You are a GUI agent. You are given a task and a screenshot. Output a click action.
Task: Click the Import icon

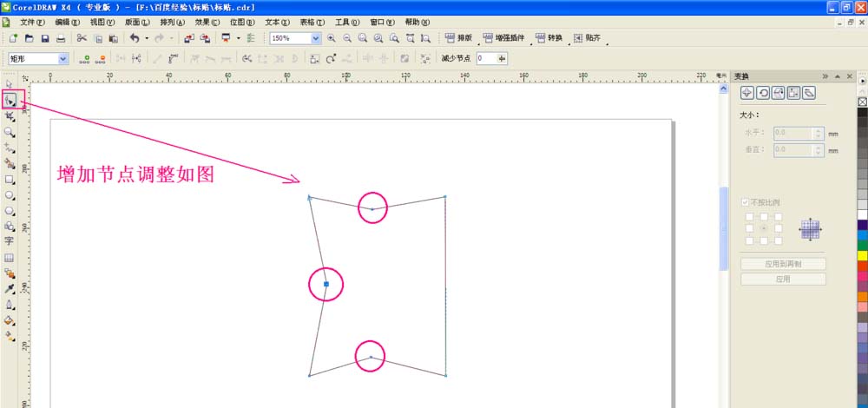[189, 38]
